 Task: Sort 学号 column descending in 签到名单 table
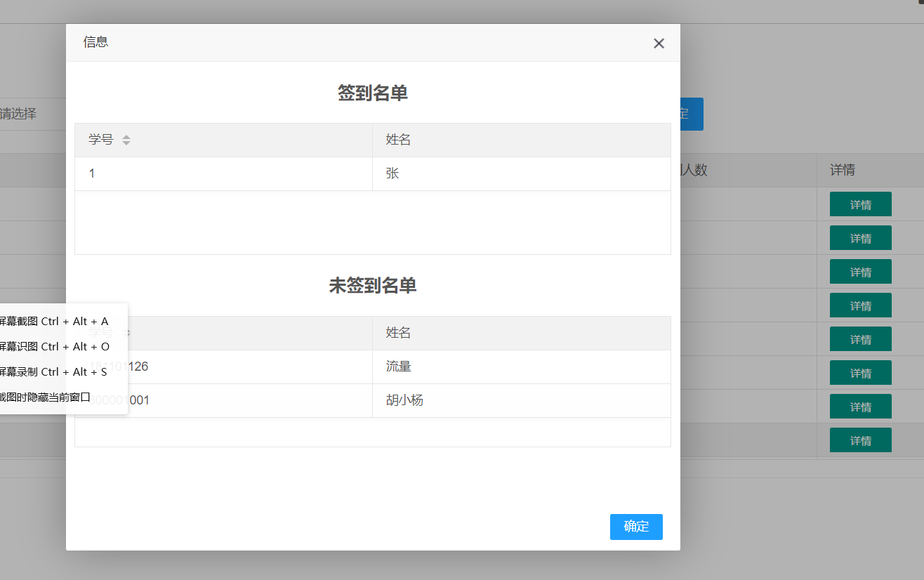[x=126, y=143]
